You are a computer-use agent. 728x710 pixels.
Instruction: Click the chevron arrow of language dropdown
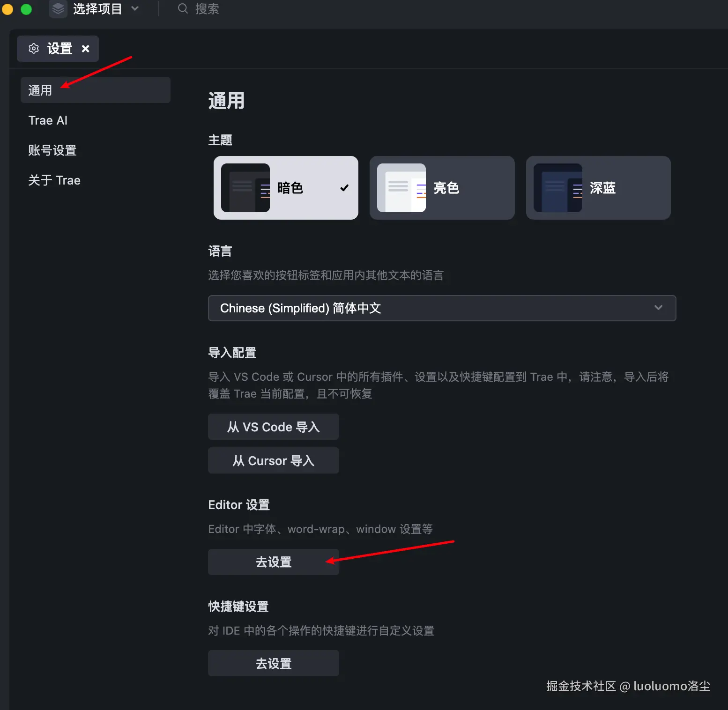(658, 308)
